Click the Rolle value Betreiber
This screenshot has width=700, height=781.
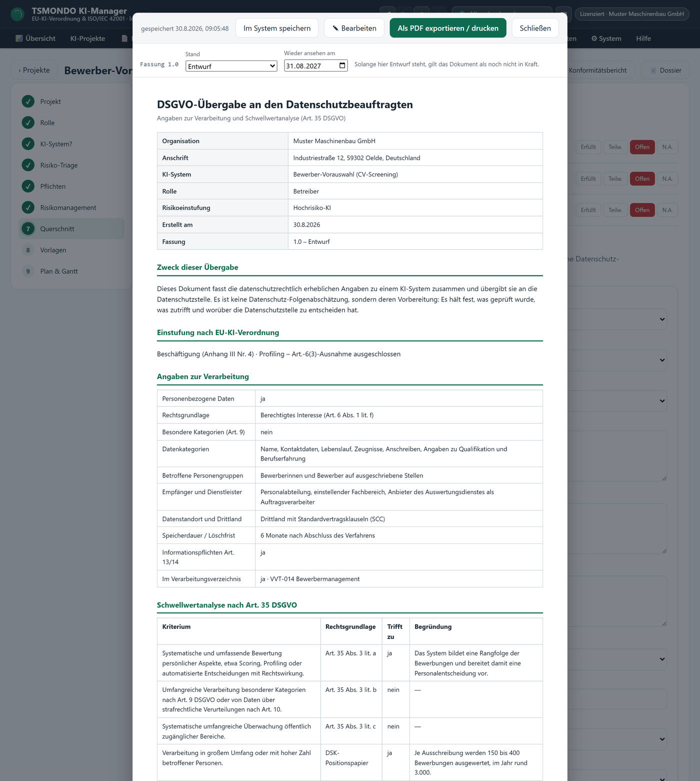(x=306, y=191)
